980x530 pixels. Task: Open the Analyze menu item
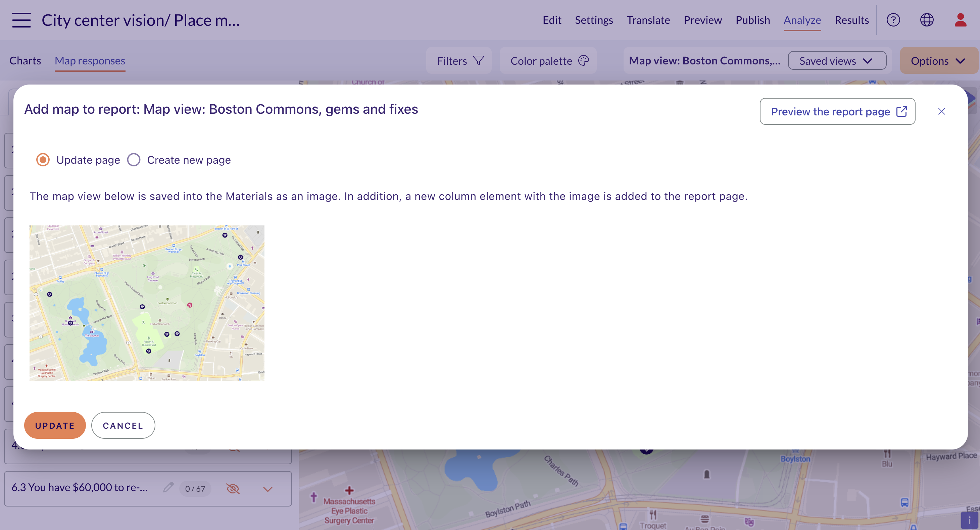[802, 20]
